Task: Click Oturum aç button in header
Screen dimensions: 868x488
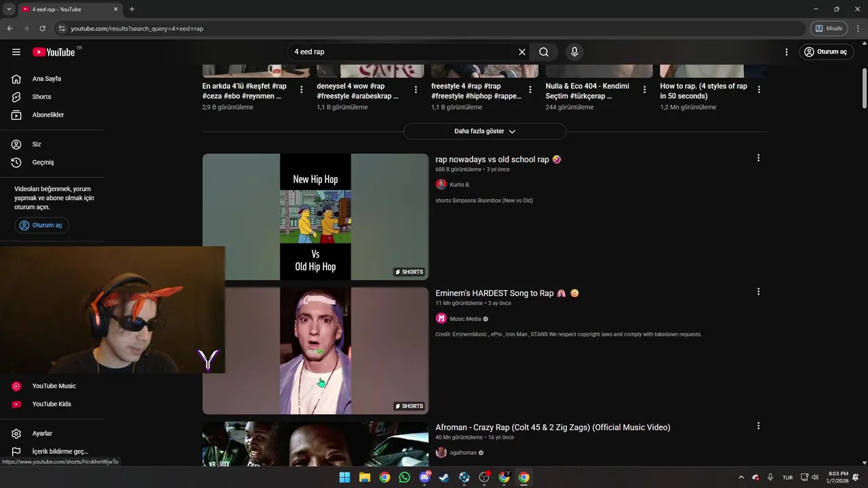Action: point(825,52)
